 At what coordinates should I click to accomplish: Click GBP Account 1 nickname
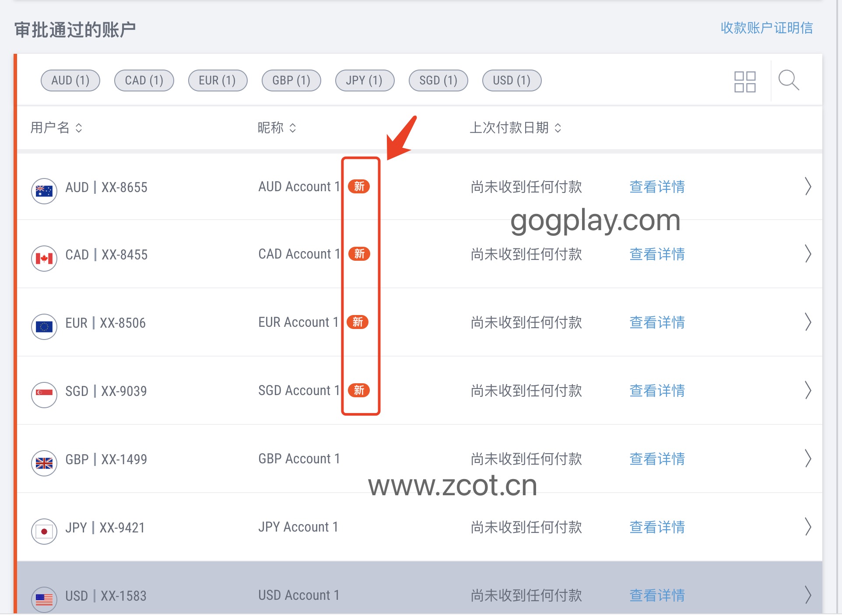click(299, 459)
